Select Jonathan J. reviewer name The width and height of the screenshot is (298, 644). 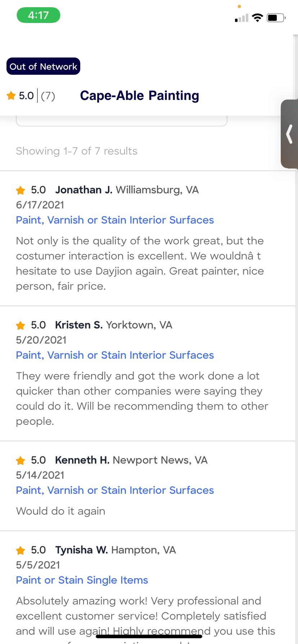83,190
